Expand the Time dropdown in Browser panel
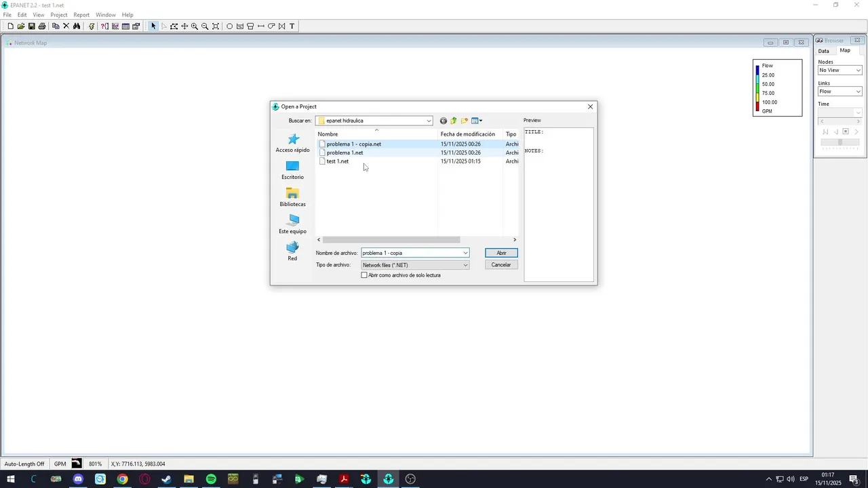The height and width of the screenshot is (488, 868). [x=858, y=113]
